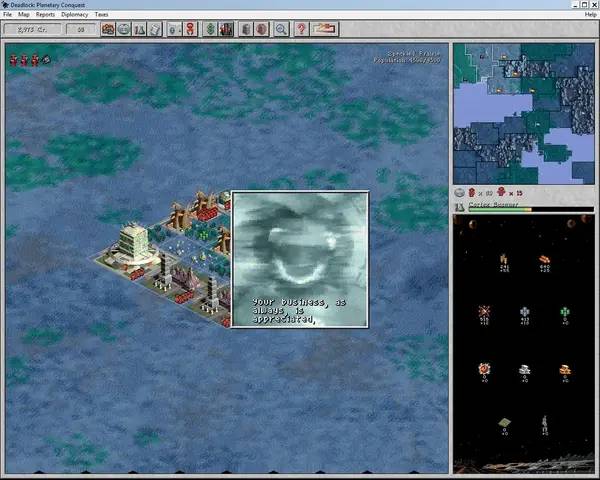Click the red spiky sphere resource icon
The width and height of the screenshot is (600, 480).
click(x=484, y=369)
